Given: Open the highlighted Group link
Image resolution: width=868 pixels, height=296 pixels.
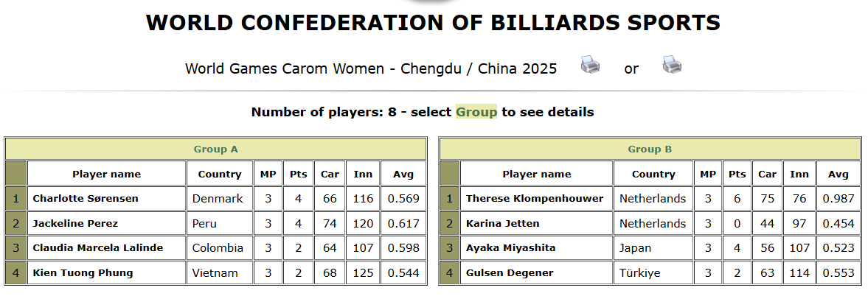Looking at the screenshot, I should coord(476,112).
